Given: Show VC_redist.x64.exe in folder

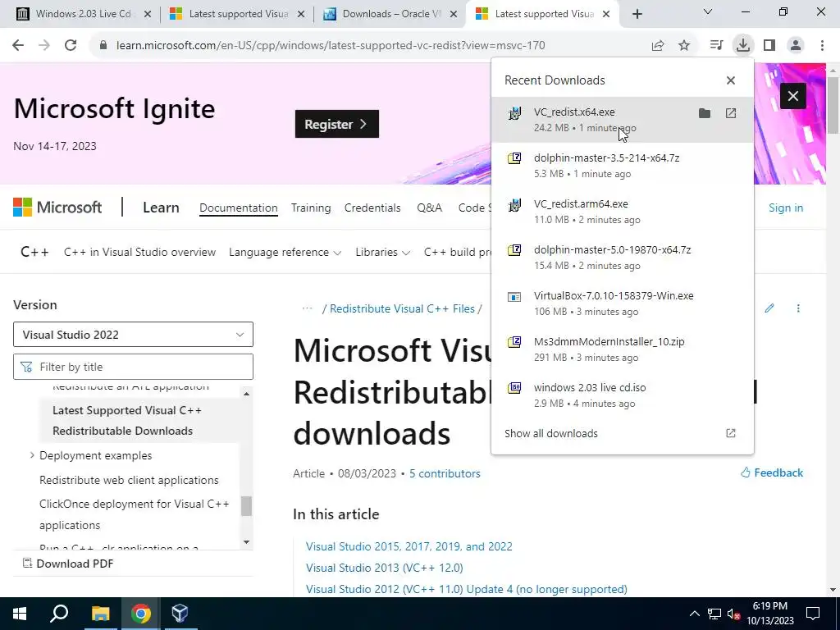Looking at the screenshot, I should 705,113.
